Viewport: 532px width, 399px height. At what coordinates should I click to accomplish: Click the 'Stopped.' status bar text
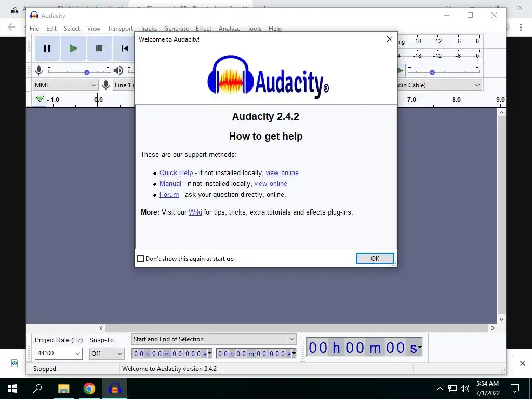(46, 369)
